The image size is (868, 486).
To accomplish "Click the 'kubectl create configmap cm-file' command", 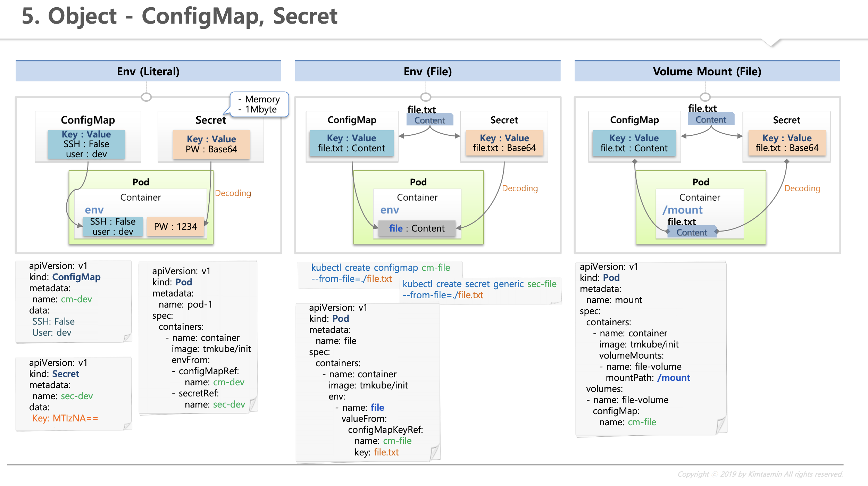I will click(381, 268).
